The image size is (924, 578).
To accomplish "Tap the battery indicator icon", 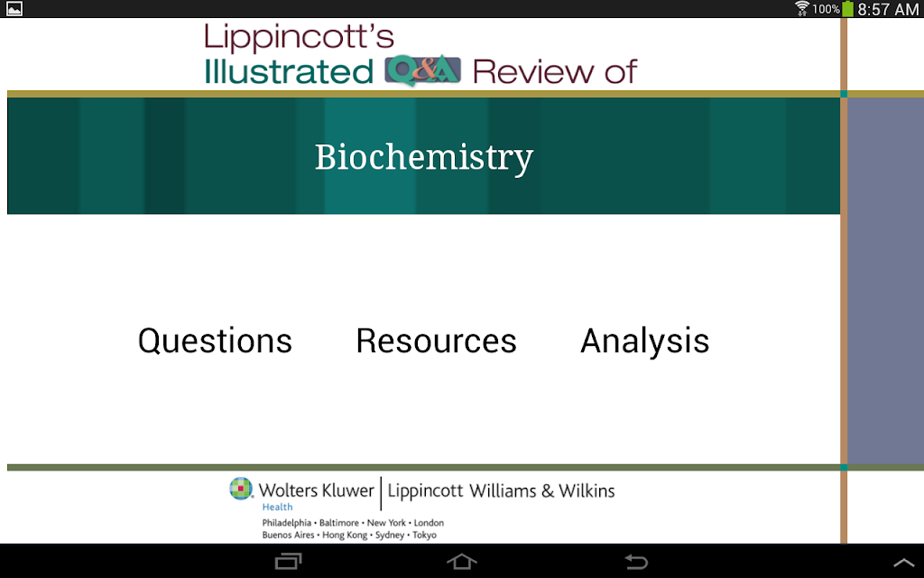I will [847, 8].
